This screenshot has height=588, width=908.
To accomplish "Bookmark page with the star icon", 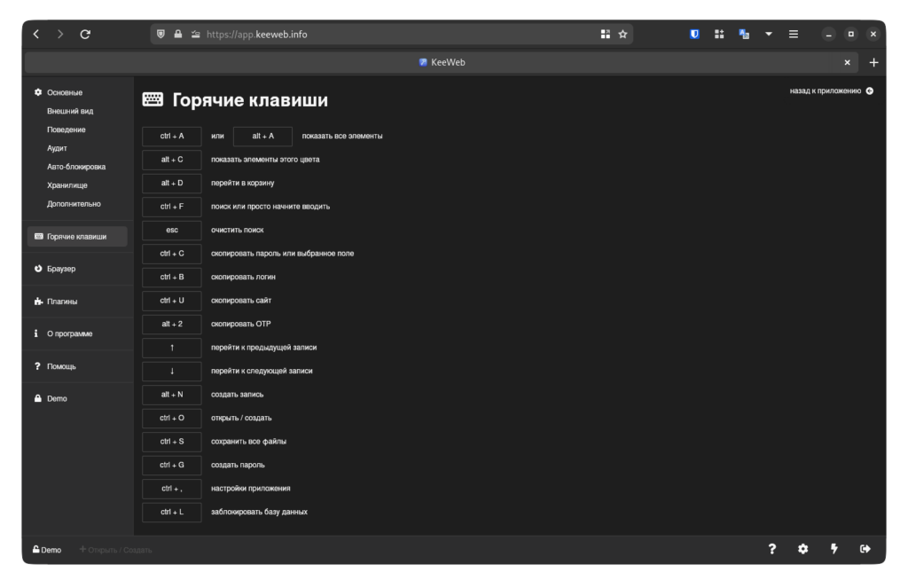I will click(622, 34).
